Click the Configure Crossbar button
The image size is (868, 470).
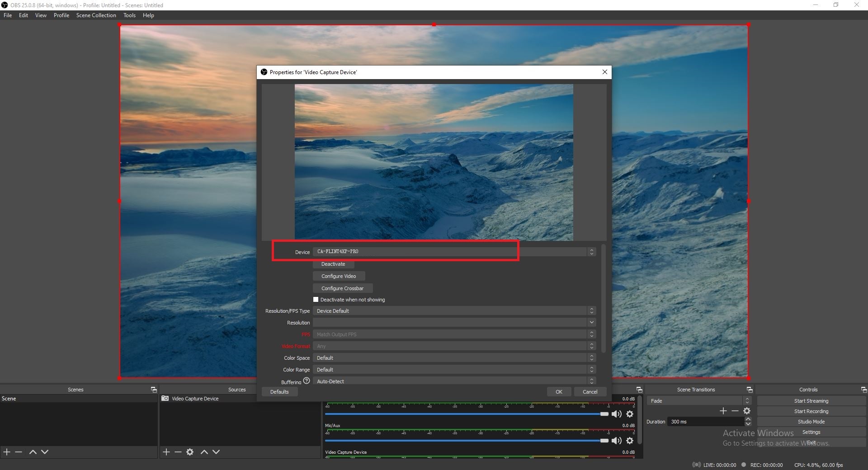[x=343, y=288]
